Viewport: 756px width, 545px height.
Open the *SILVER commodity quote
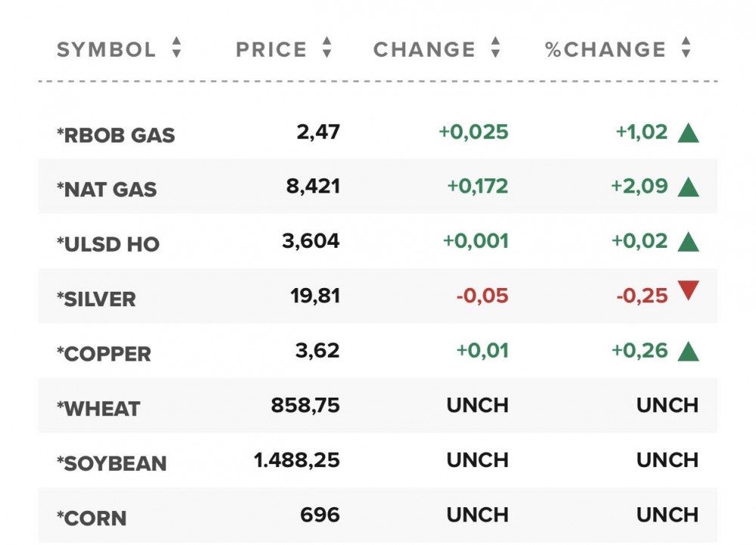click(x=96, y=299)
